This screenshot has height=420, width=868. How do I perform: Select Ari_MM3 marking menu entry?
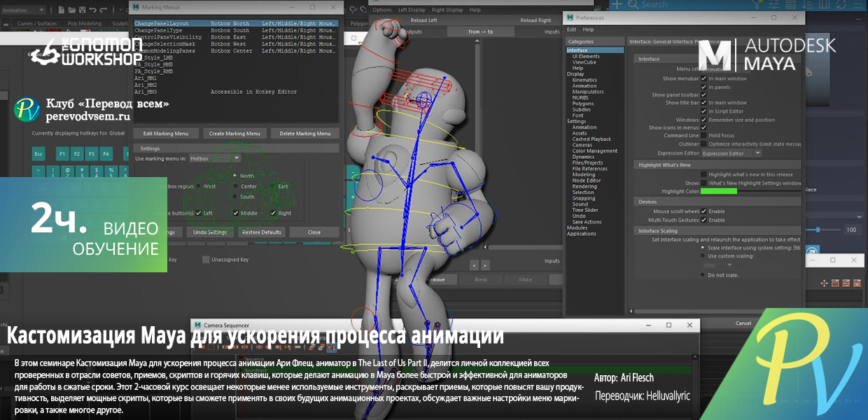[236, 92]
